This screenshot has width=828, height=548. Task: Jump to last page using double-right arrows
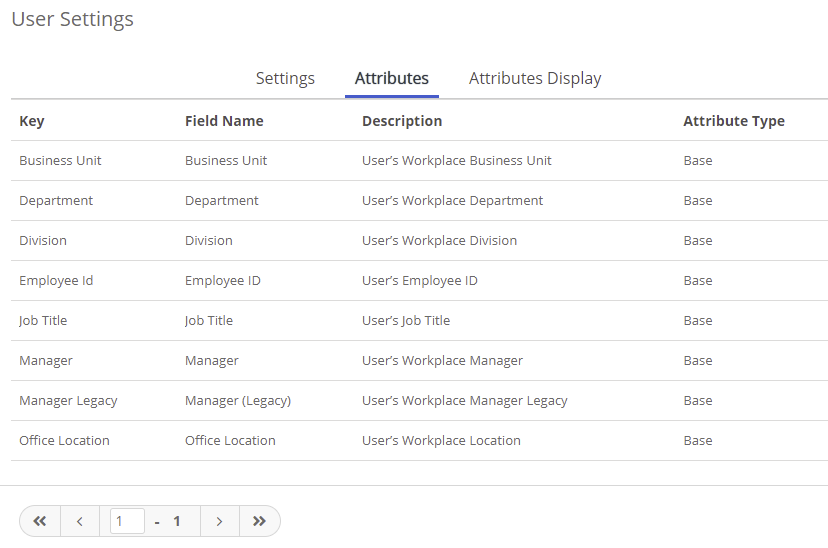[260, 521]
